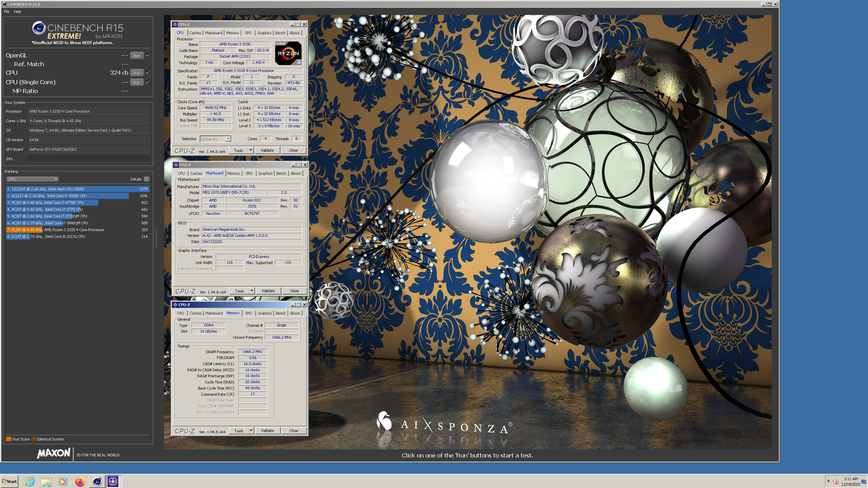Screen dimensions: 868x488
Task: Click Validate in the Mainboard CPU-Z window
Action: point(268,291)
